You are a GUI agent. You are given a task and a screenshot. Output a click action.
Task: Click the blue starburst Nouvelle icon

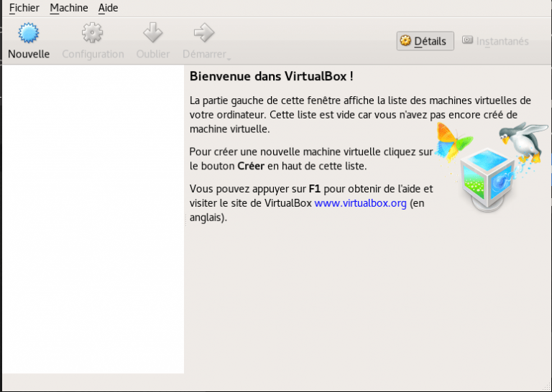pos(29,33)
